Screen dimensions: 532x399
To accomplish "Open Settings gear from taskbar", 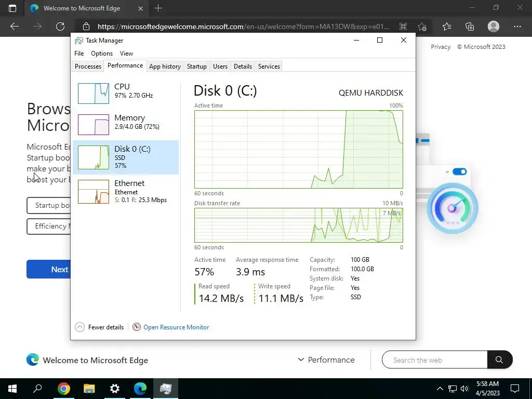I will click(115, 389).
